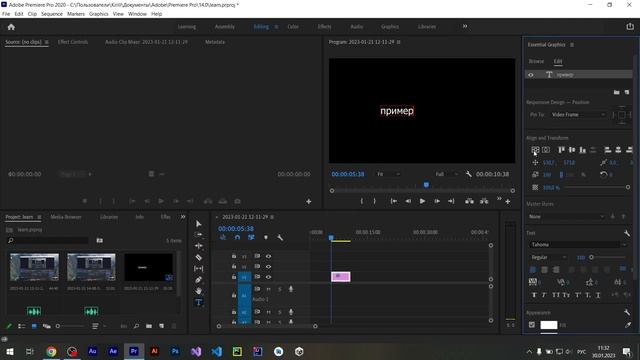Open Program monitor settings wrench

point(469,174)
